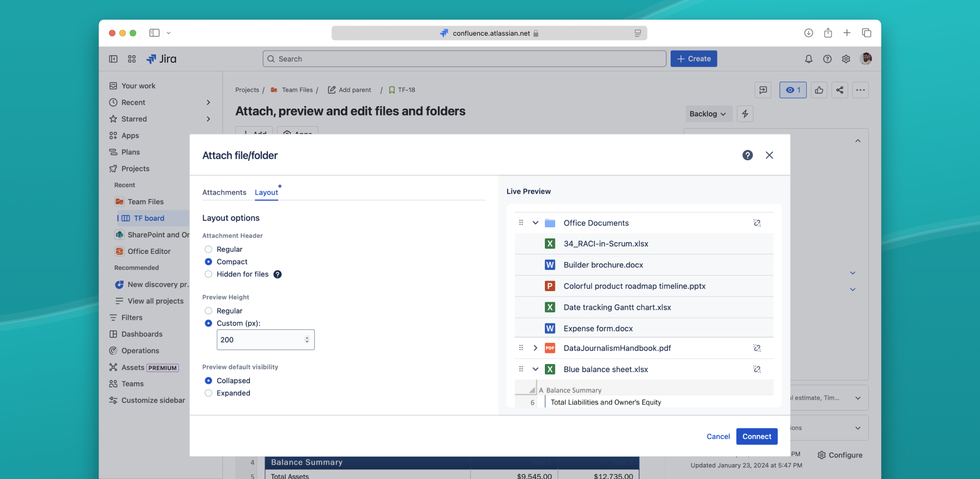The height and width of the screenshot is (479, 980).
Task: Toggle the browser sidebar icon
Action: point(154,33)
